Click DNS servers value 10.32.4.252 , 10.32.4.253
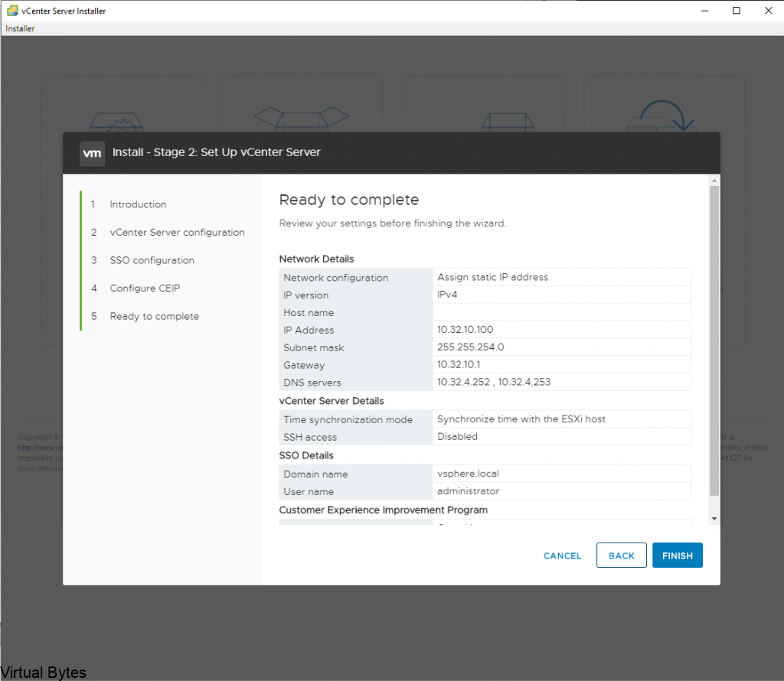 point(494,382)
